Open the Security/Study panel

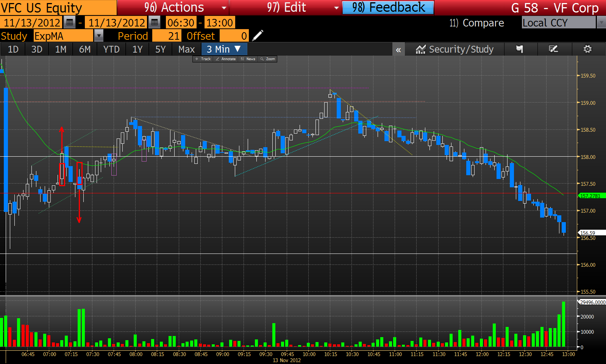pos(454,49)
